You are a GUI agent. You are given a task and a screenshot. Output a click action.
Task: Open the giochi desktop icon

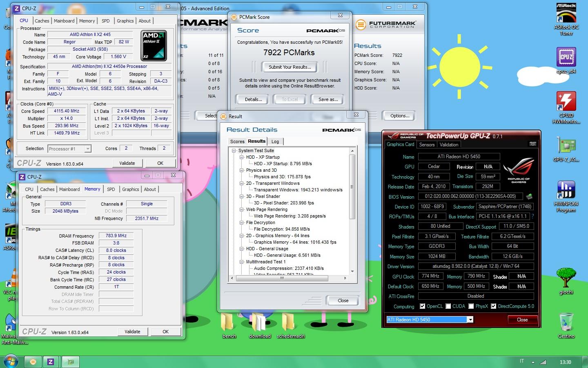tap(566, 281)
